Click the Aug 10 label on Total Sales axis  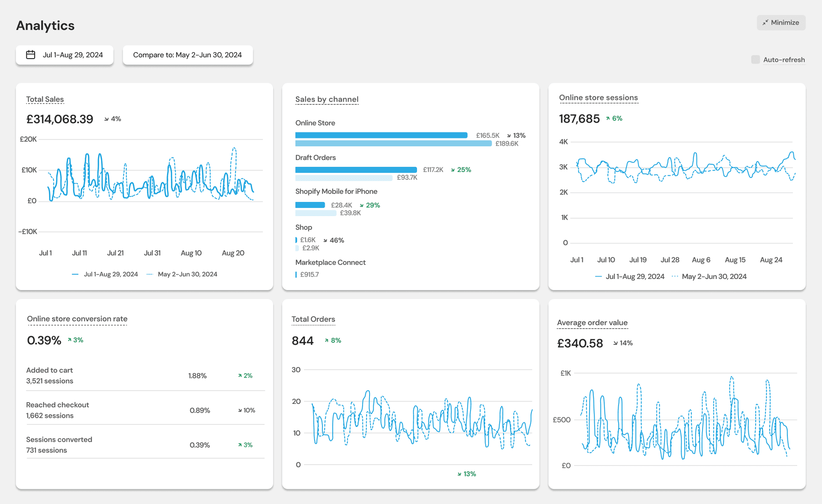(191, 253)
